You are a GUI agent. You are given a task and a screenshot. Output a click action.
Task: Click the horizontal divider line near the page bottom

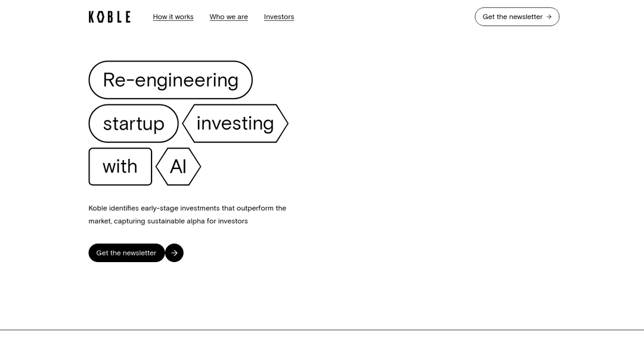point(322,327)
